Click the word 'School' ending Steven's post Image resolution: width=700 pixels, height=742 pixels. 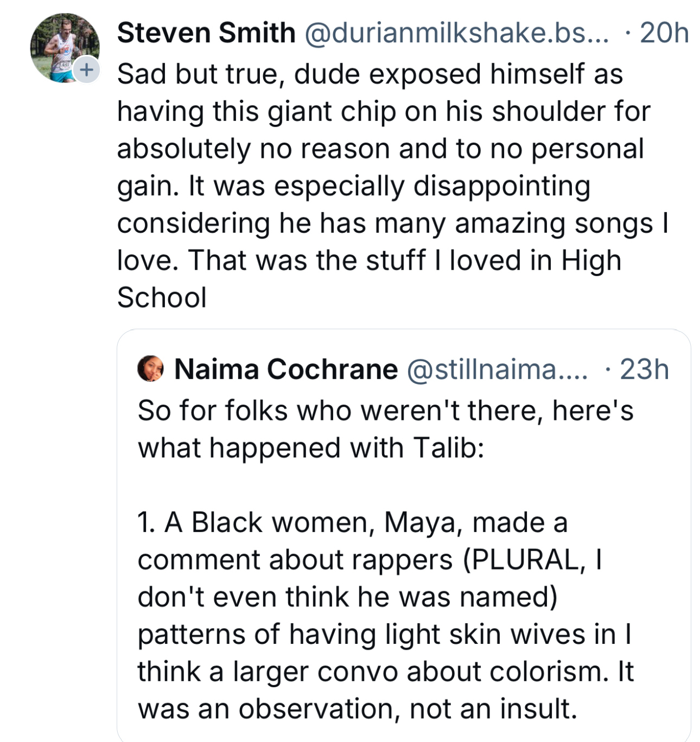pyautogui.click(x=162, y=297)
